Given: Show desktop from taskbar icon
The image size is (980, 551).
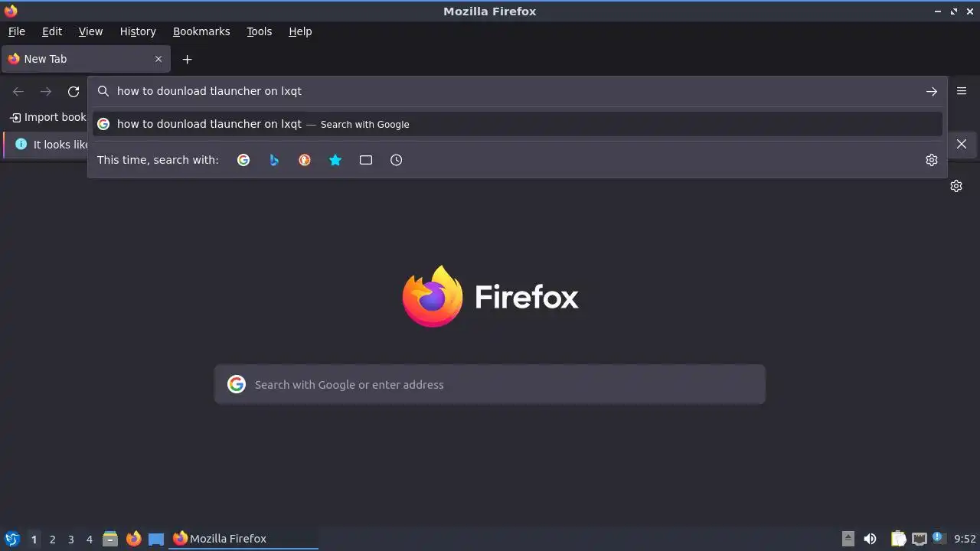Looking at the screenshot, I should 156,539.
